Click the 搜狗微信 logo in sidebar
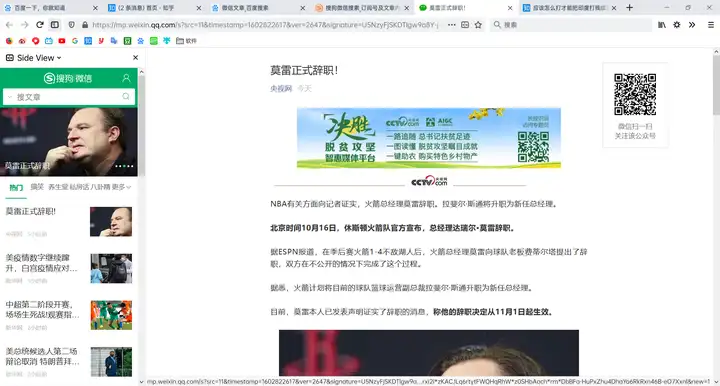Screen dimensions: 720x386 pyautogui.click(x=68, y=78)
